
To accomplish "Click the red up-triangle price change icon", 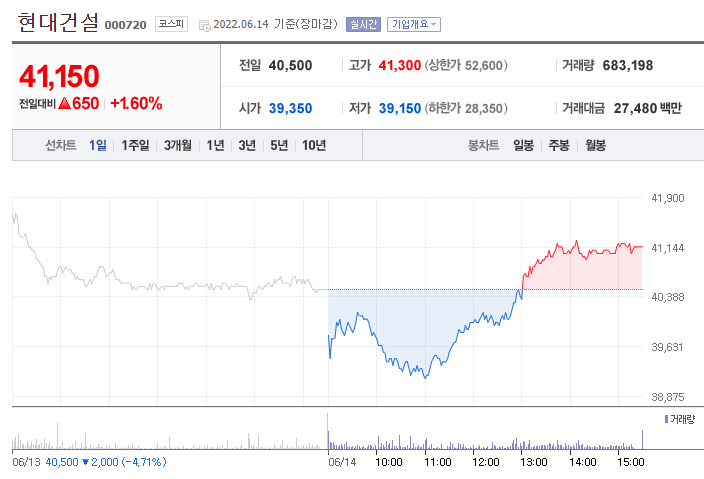I will coord(64,104).
